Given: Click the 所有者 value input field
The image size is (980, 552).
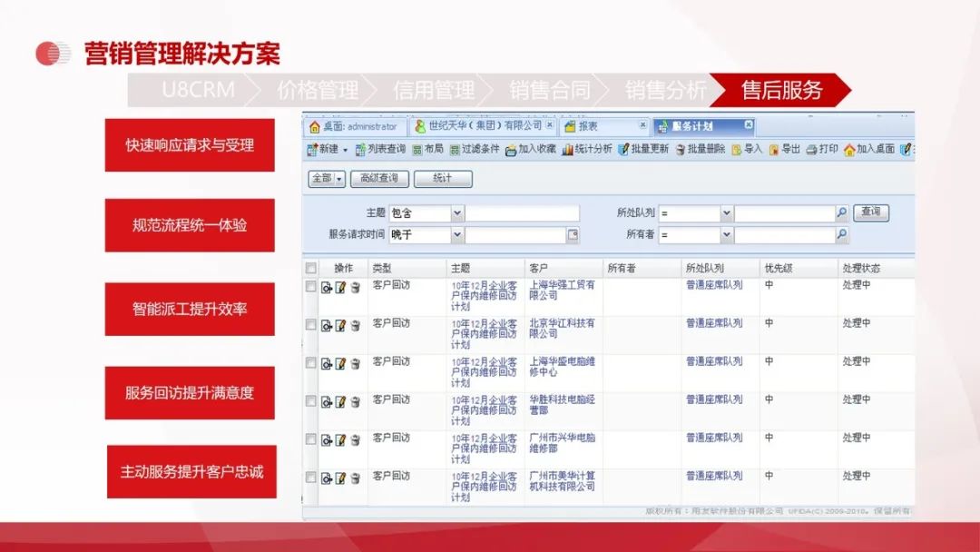Looking at the screenshot, I should click(x=785, y=235).
